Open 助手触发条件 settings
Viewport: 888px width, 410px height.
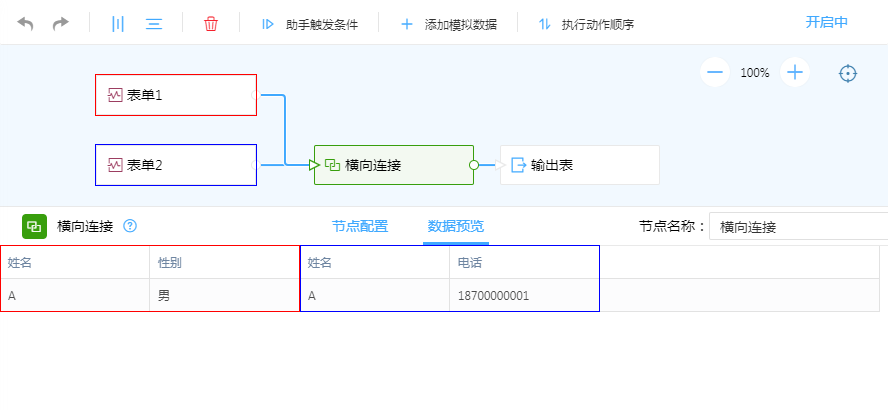[x=309, y=24]
